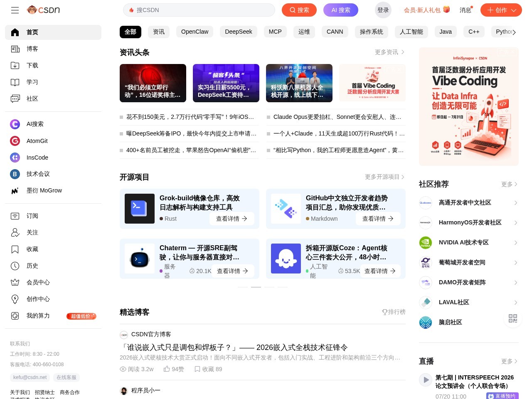Click the AI搜索 sidebar icon

(15, 124)
